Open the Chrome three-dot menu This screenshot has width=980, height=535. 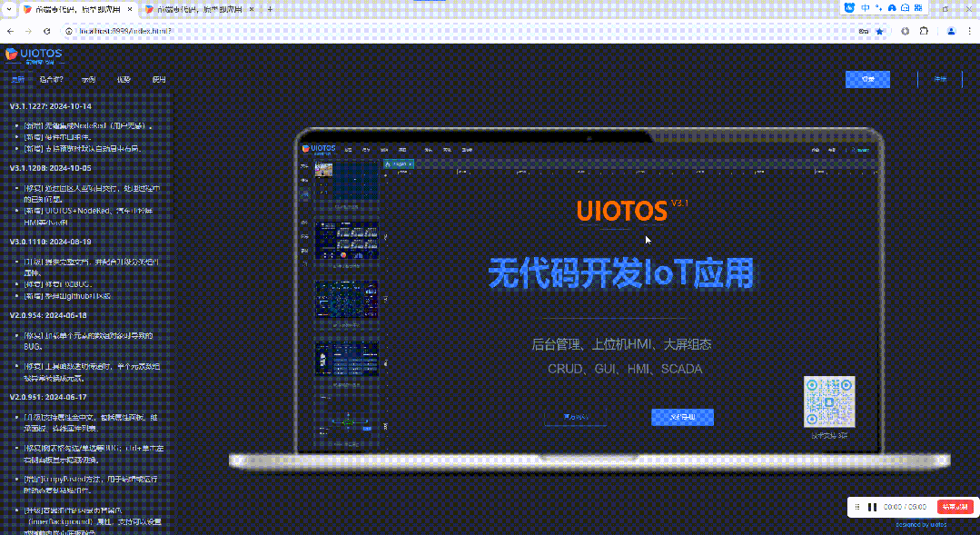[x=969, y=31]
